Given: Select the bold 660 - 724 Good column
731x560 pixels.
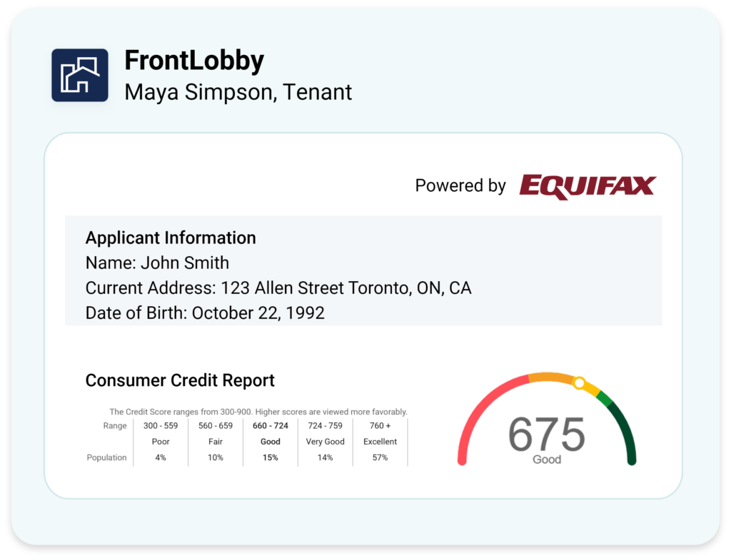Looking at the screenshot, I should [x=271, y=442].
